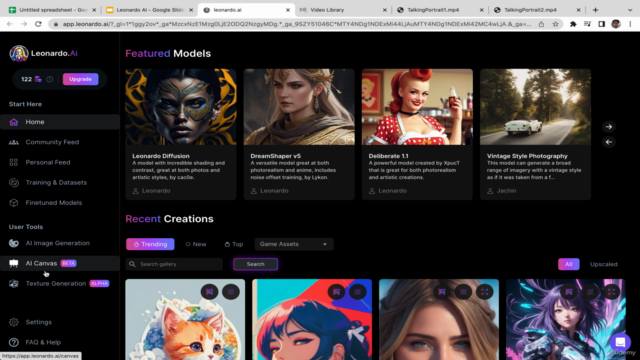Switch to Leonardo AI Google Slides tab
The image size is (640, 360).
(x=149, y=10)
